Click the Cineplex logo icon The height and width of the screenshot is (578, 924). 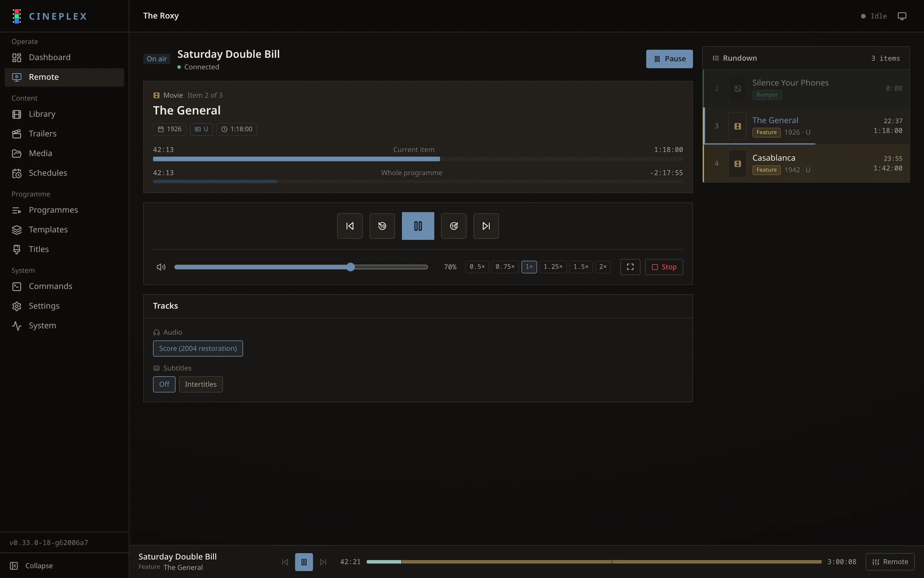pos(17,16)
